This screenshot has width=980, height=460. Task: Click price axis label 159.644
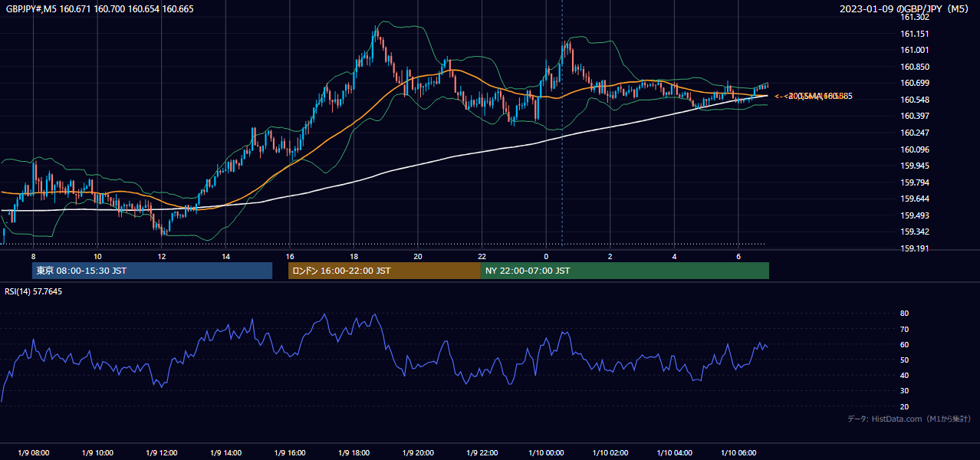[x=915, y=199]
